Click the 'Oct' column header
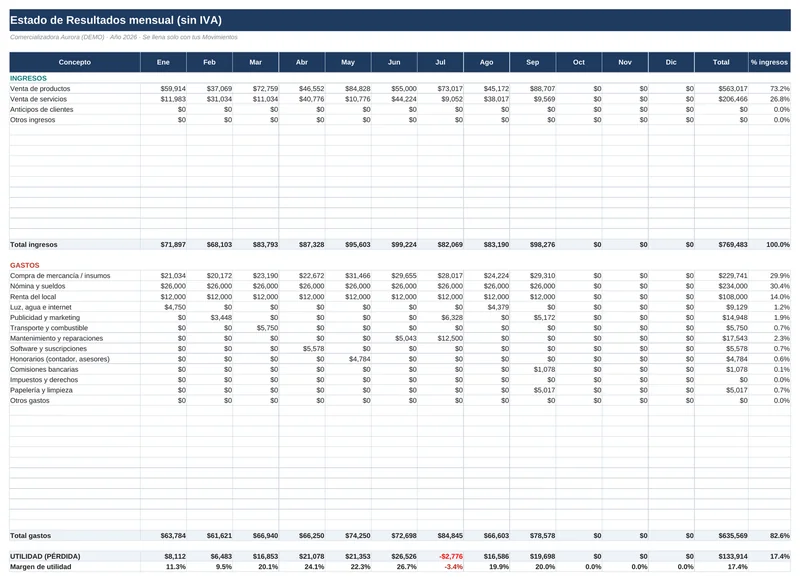Screen dimensions: 800x581 coord(579,62)
